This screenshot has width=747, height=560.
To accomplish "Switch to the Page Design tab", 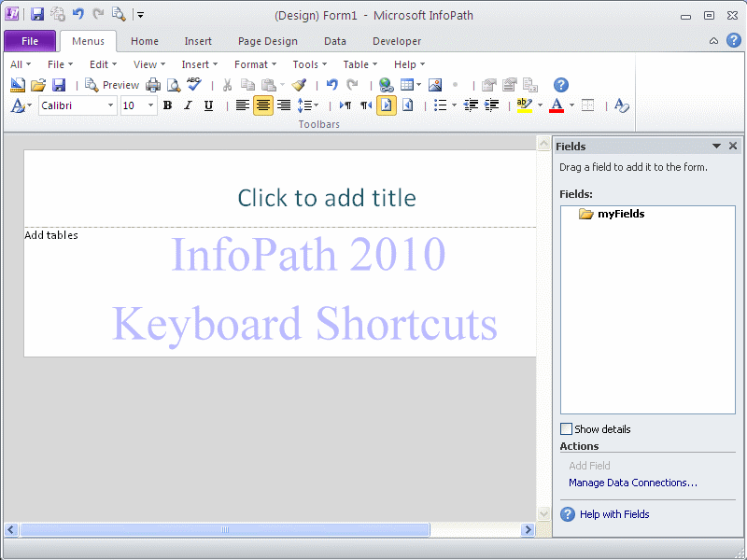I will [x=267, y=41].
